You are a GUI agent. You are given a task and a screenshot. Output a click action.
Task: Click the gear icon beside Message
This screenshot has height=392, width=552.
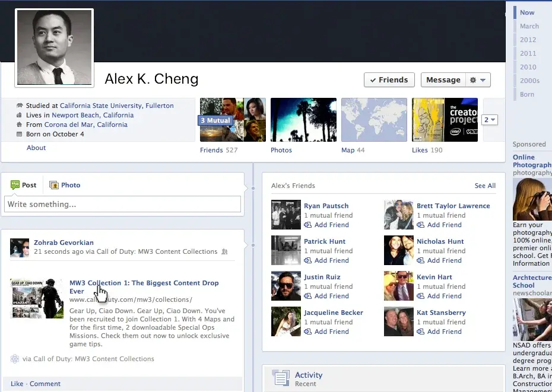pyautogui.click(x=473, y=80)
